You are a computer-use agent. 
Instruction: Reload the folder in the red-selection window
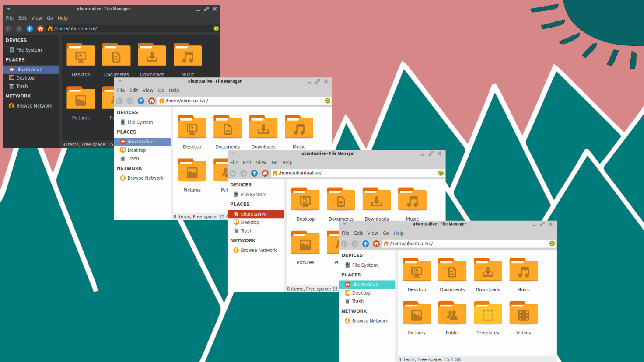point(441,173)
